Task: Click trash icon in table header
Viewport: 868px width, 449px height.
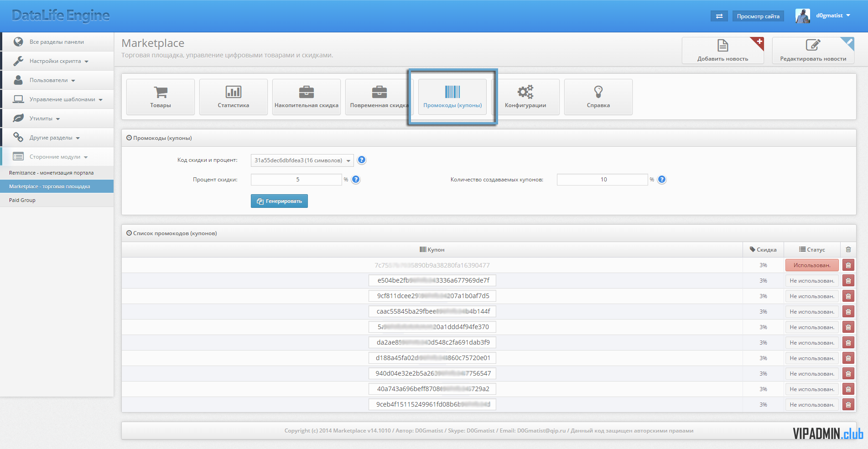Action: click(848, 249)
